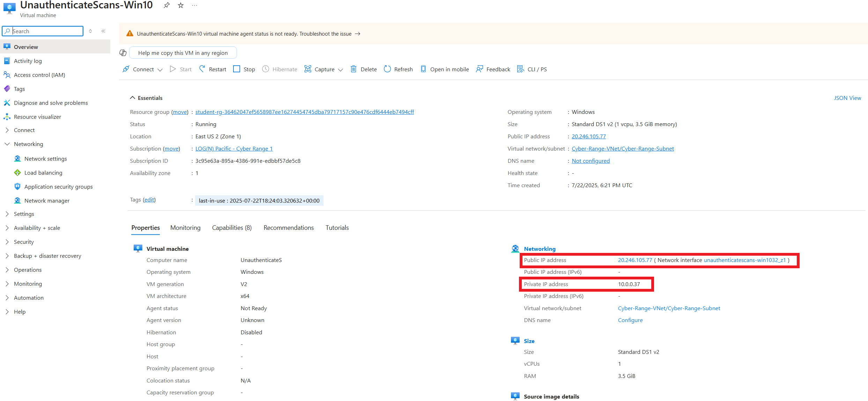The width and height of the screenshot is (868, 401).
Task: Click the Configure DNS name link in Networking
Action: pos(630,320)
